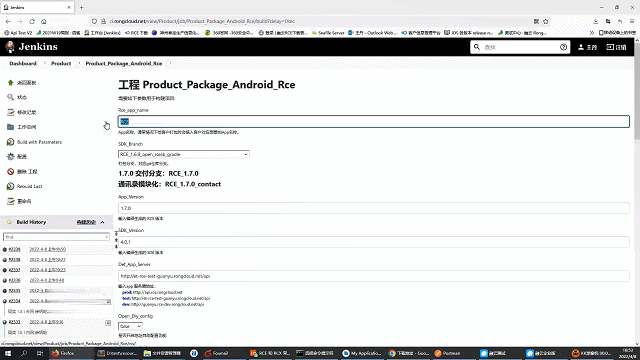
Task: Click the red delete project icon
Action: coord(11,171)
